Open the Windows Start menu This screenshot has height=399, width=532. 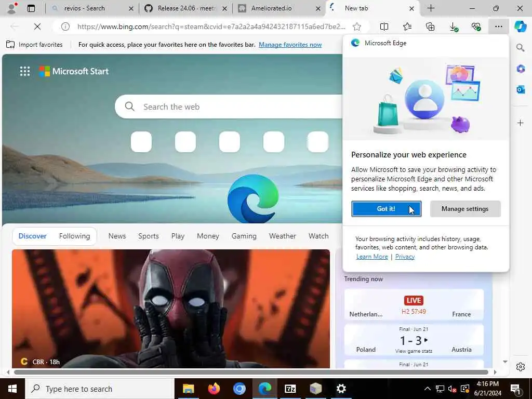point(12,389)
